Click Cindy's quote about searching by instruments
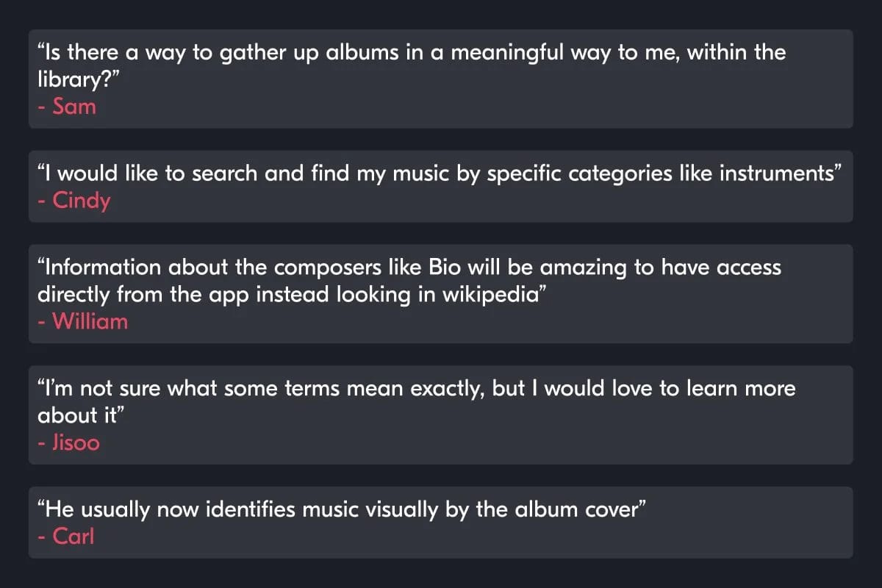Viewport: 882px width, 588px height. 440,174
